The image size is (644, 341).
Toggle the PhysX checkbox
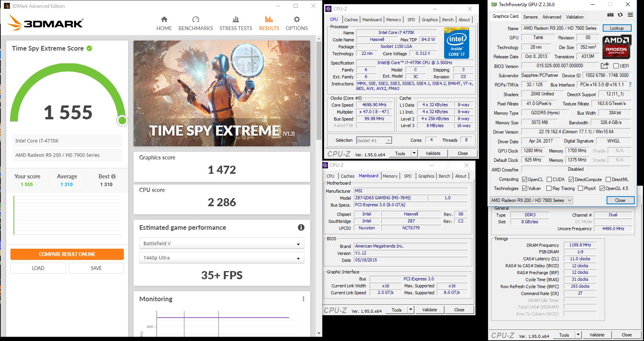pyautogui.click(x=580, y=188)
